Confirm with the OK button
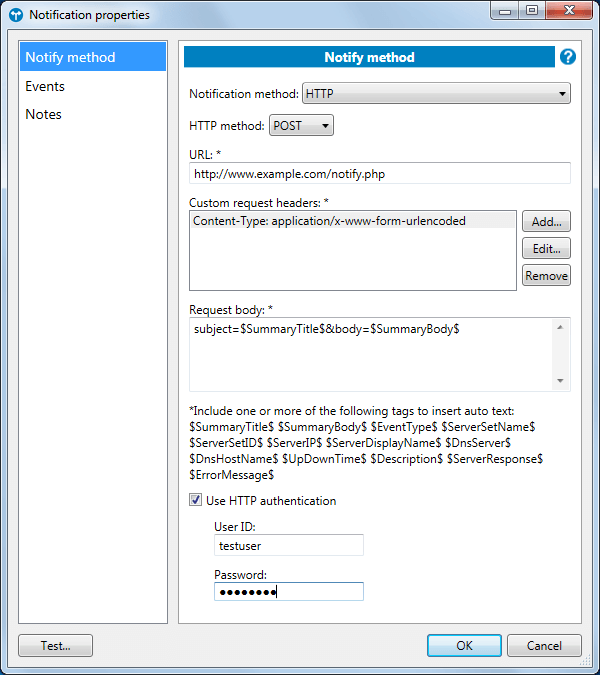The image size is (600, 675). click(x=464, y=646)
